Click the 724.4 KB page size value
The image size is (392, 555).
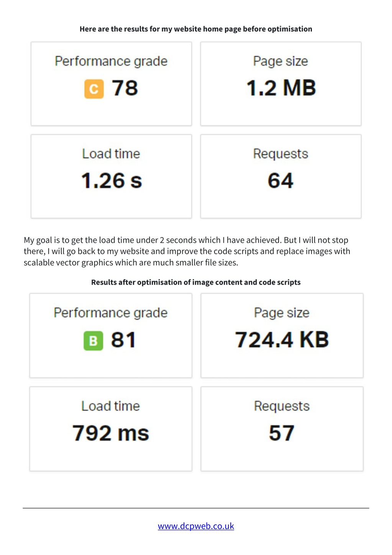click(x=282, y=340)
